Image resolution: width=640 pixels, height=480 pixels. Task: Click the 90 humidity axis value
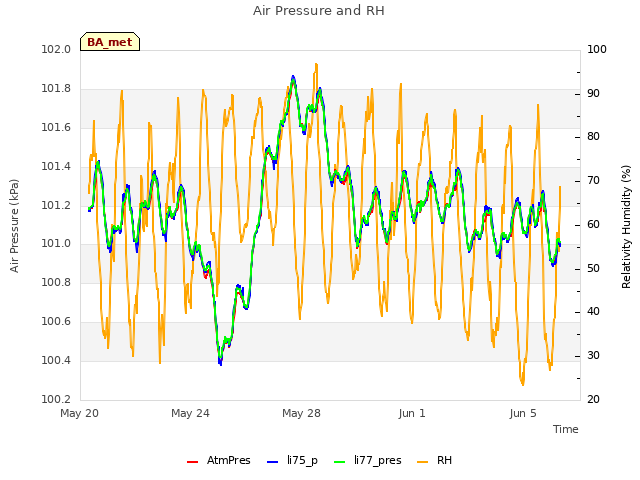tap(593, 93)
